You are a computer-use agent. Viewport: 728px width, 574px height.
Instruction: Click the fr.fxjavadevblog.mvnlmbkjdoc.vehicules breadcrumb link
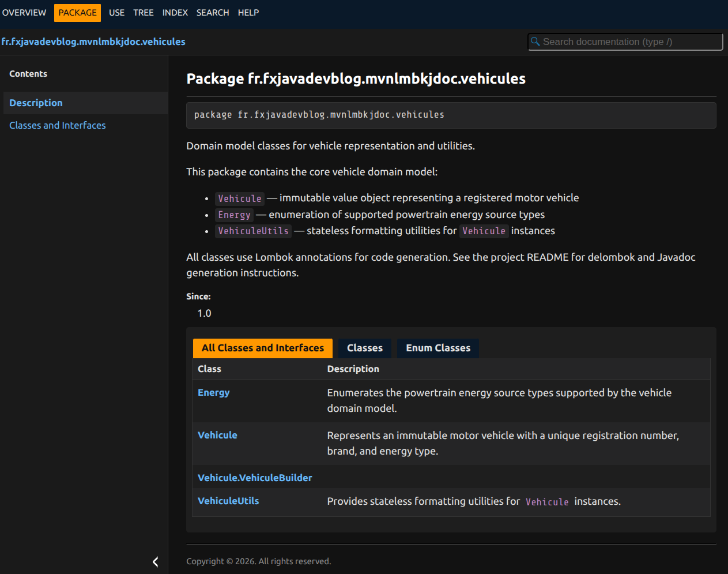(x=93, y=42)
